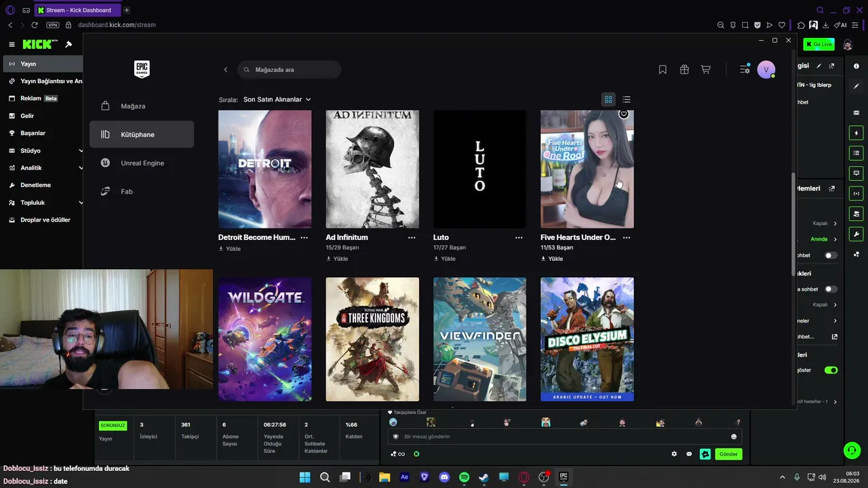Go back in the Epic launcher
Viewport: 868px width, 488px height.
point(226,69)
